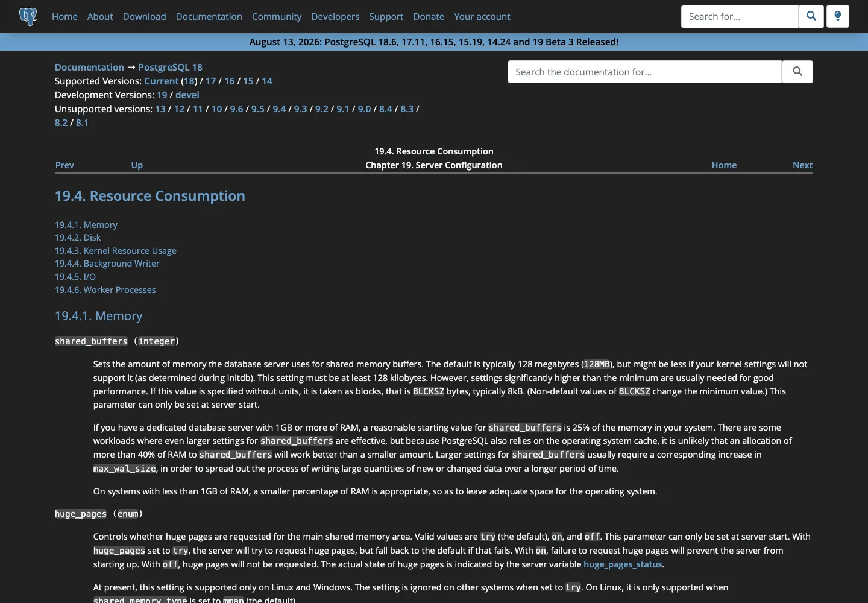Open unsupported version 8.2
Screen dimensions: 868x603
(x=61, y=122)
